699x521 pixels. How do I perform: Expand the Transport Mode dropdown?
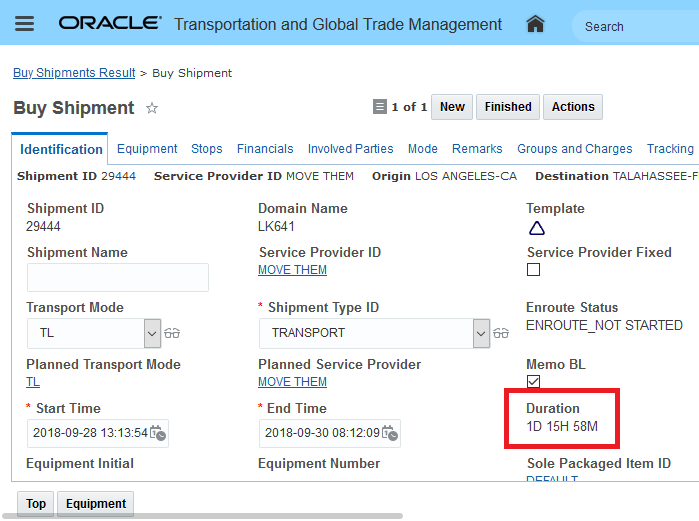[x=152, y=333]
